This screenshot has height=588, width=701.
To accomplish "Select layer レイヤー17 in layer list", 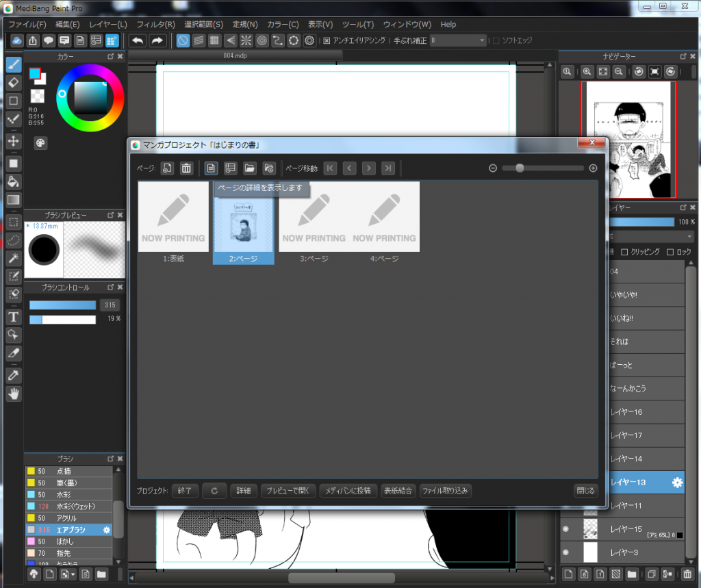I will 646,435.
